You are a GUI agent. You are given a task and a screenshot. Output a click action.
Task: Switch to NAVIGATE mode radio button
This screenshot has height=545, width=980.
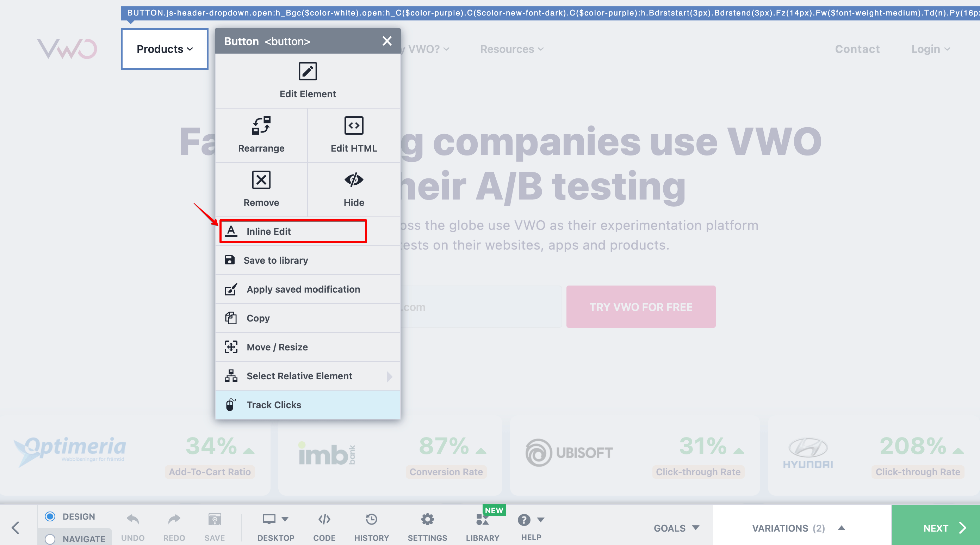[50, 539]
